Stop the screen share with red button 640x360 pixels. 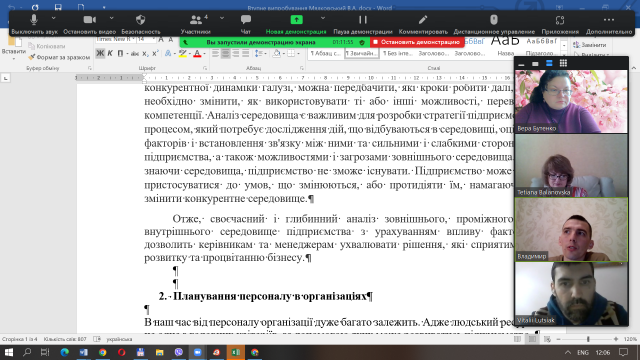click(x=417, y=42)
